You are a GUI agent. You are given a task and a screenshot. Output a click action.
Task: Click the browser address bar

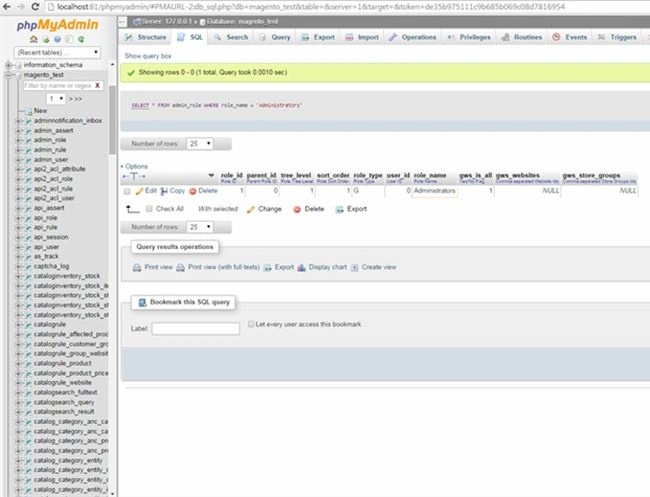[x=346, y=7]
